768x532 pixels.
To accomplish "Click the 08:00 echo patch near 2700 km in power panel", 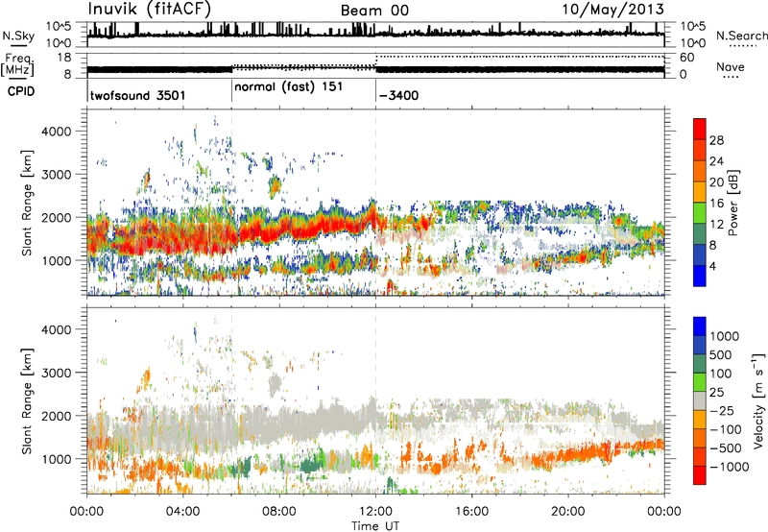I will 276,186.
